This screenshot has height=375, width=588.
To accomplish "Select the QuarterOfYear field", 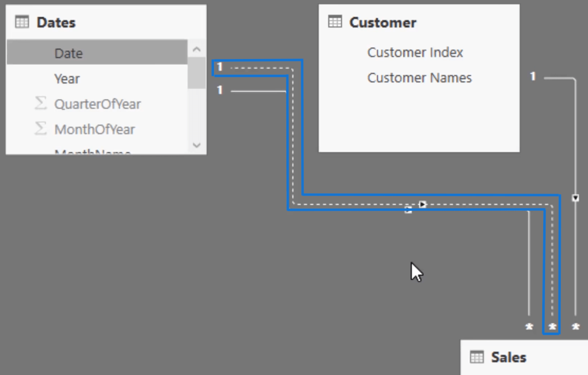I will tap(97, 104).
